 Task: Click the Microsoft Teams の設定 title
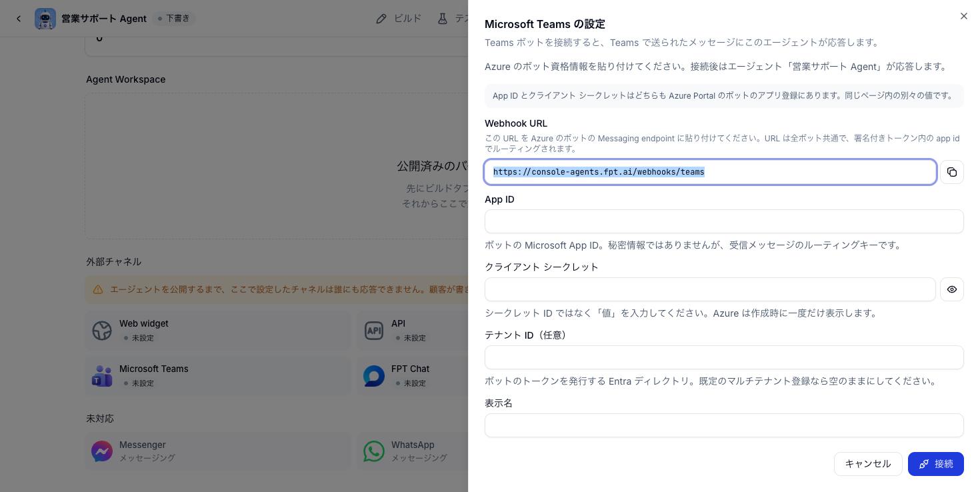click(545, 24)
